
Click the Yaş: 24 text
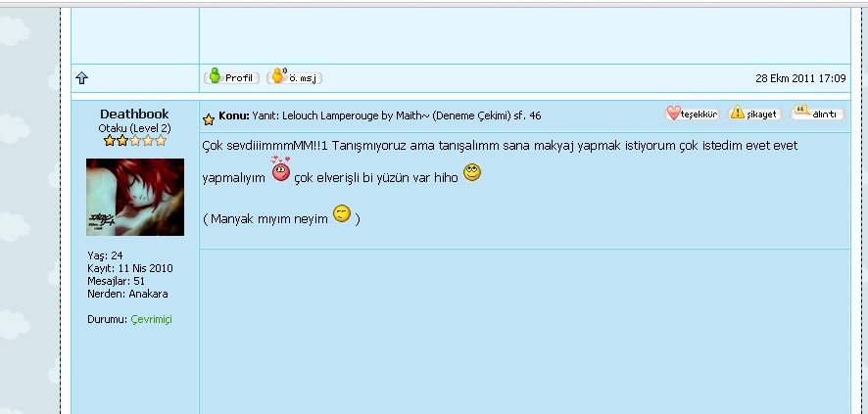(x=105, y=255)
